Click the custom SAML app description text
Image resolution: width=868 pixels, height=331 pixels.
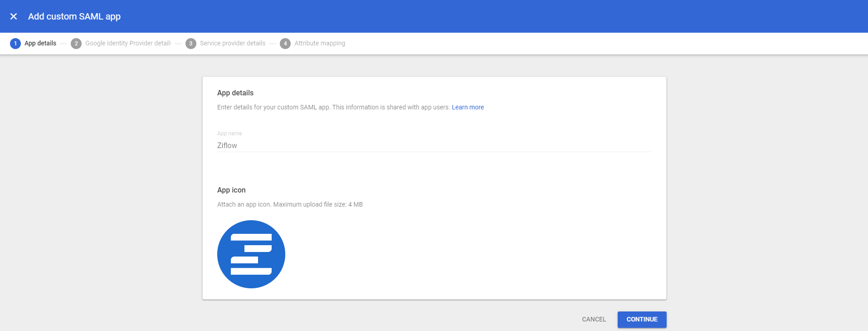(333, 107)
